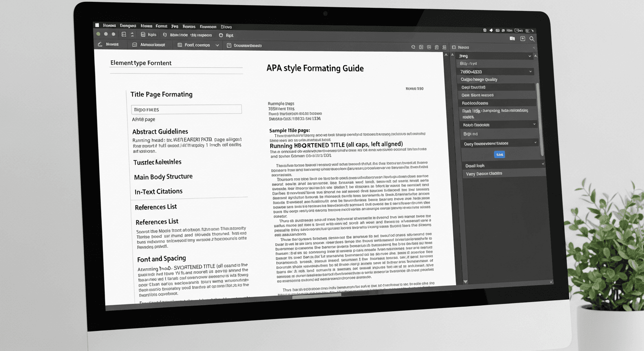Click the In-Text Citations heading
644x351 pixels.
[158, 191]
